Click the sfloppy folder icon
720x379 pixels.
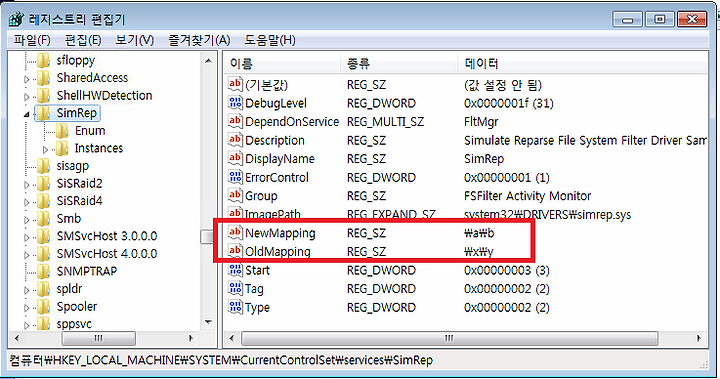pyautogui.click(x=44, y=60)
